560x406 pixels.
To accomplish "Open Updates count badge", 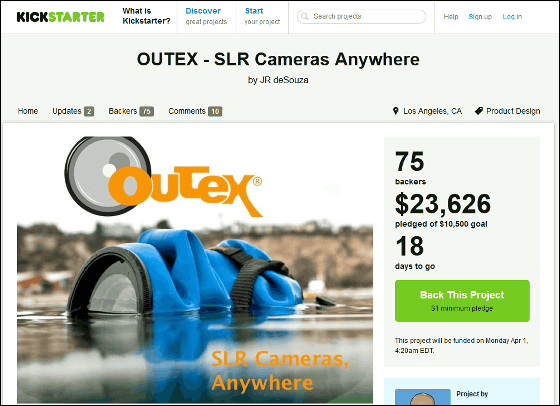I will coord(89,111).
